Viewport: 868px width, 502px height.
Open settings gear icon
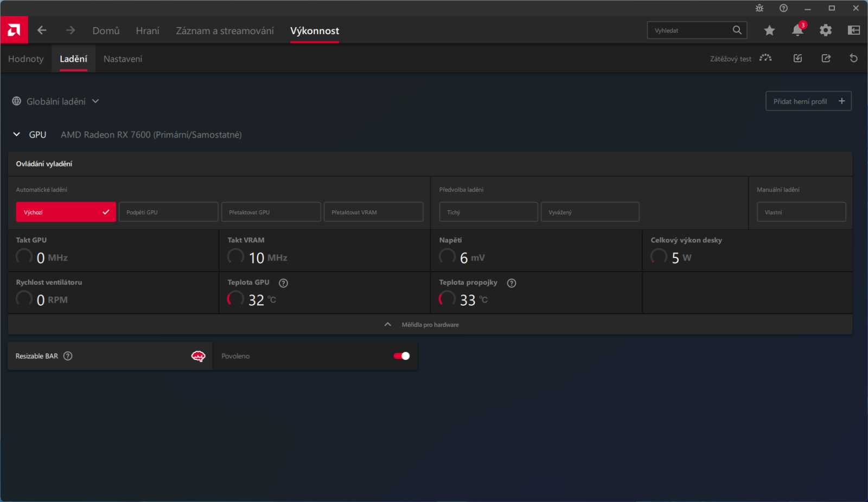tap(826, 30)
